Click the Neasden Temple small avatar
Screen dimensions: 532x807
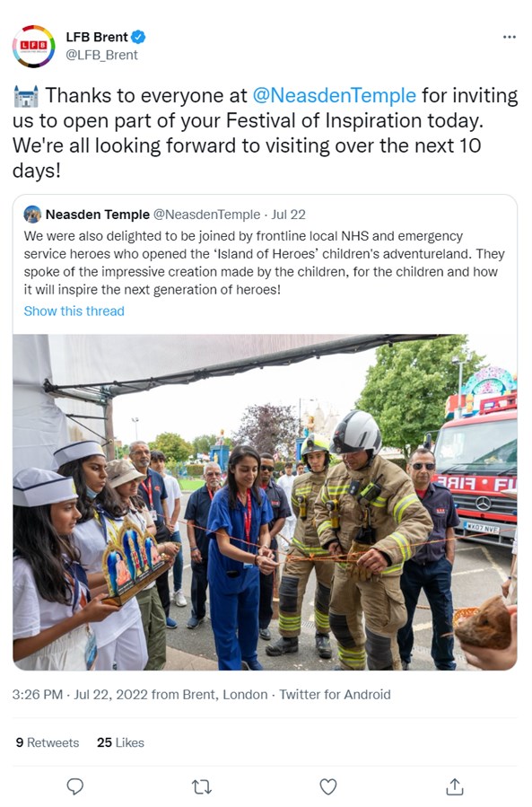pyautogui.click(x=32, y=215)
